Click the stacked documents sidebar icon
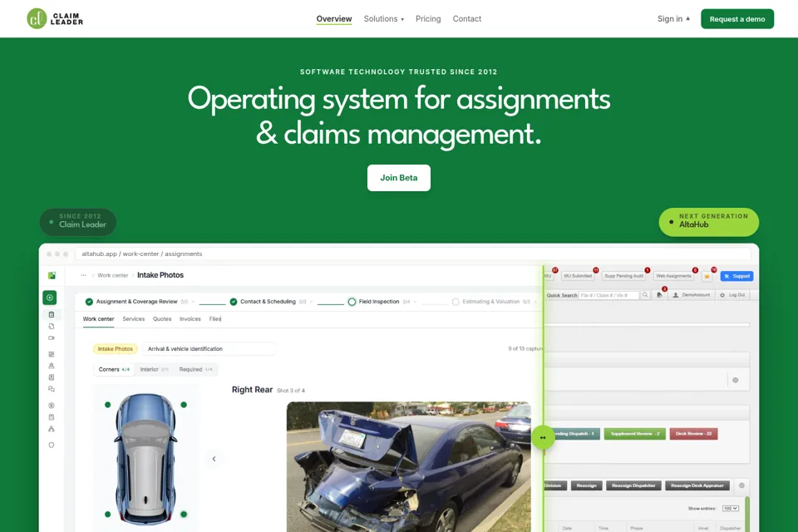798x532 pixels. tap(52, 327)
